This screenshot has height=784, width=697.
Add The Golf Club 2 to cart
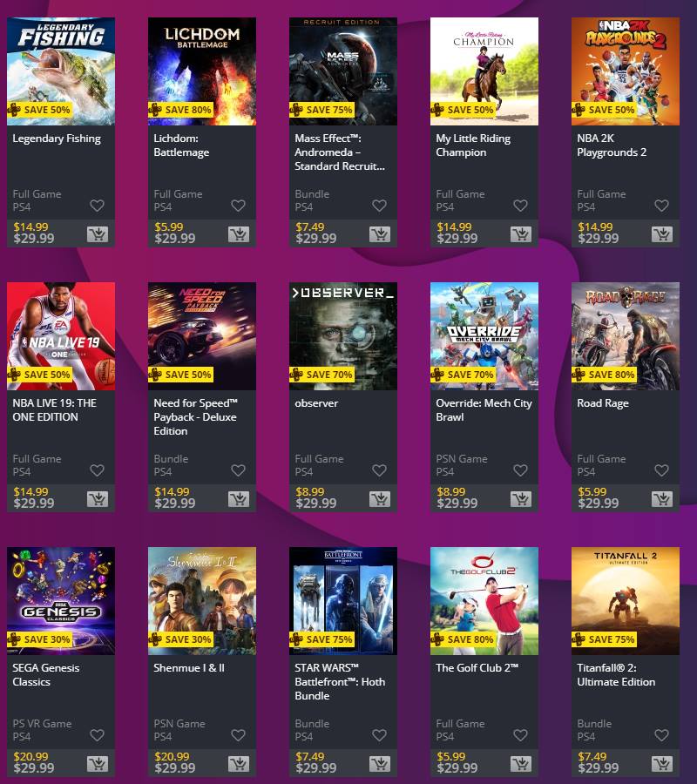[x=521, y=763]
